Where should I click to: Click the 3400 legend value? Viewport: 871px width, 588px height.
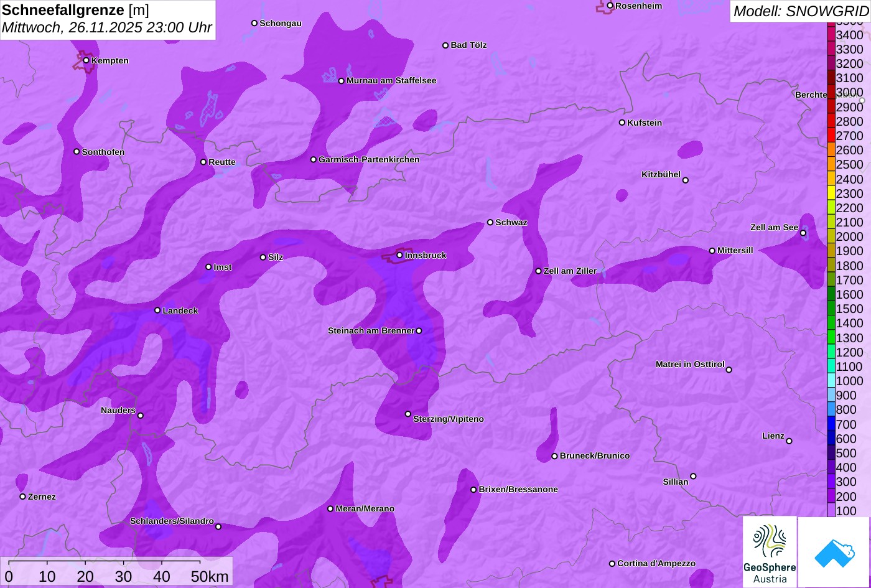coord(850,35)
